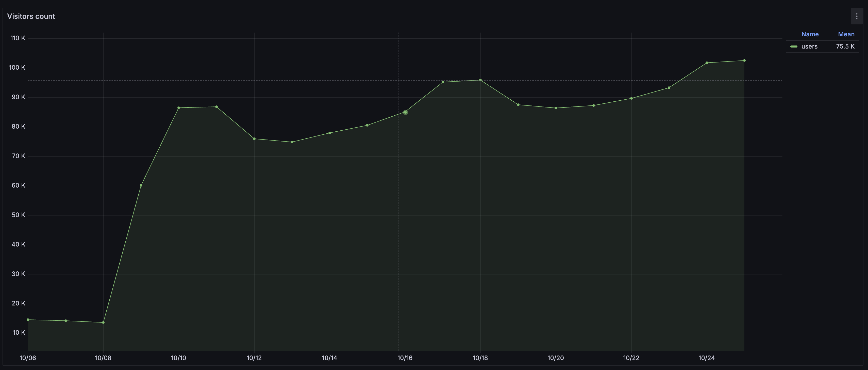Click the 10/20 x-axis label
Viewport: 868px width, 370px height.
pyautogui.click(x=555, y=358)
